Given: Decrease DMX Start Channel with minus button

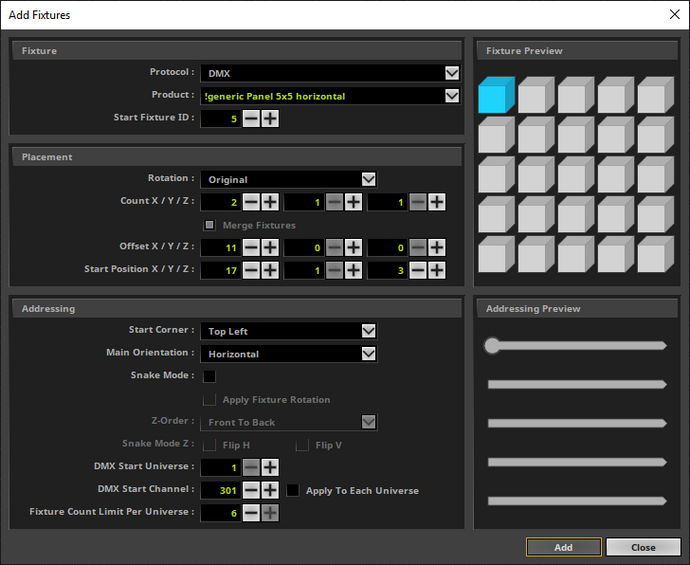Looking at the screenshot, I should (251, 490).
